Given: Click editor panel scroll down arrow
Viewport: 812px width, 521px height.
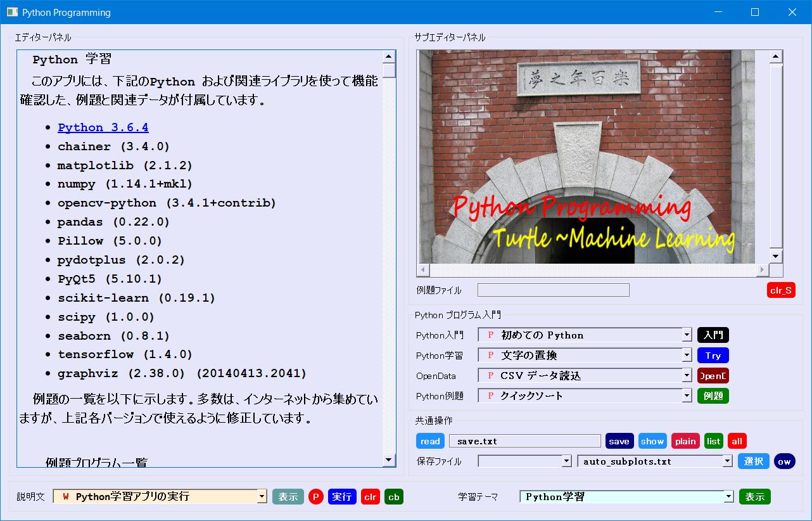Looking at the screenshot, I should coord(389,460).
